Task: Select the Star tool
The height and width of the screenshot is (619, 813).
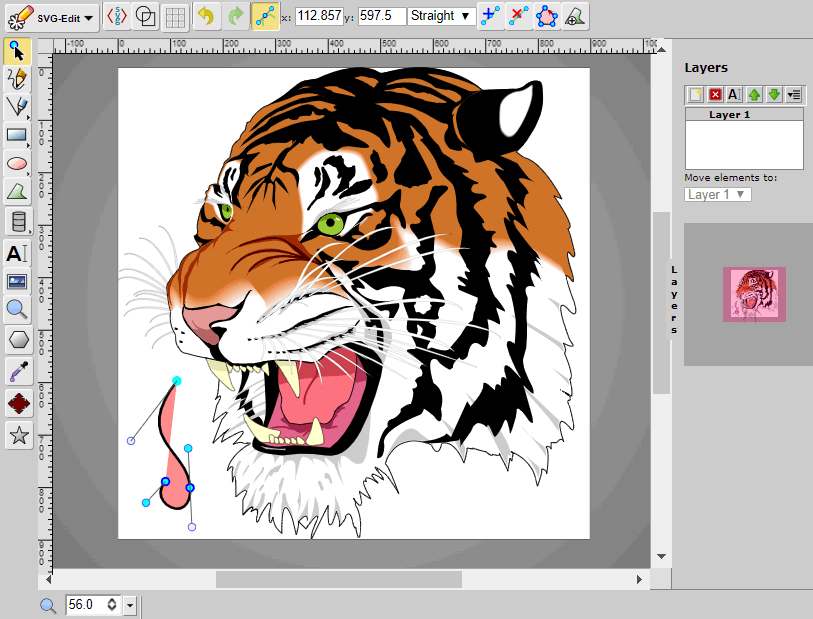Action: pyautogui.click(x=18, y=434)
